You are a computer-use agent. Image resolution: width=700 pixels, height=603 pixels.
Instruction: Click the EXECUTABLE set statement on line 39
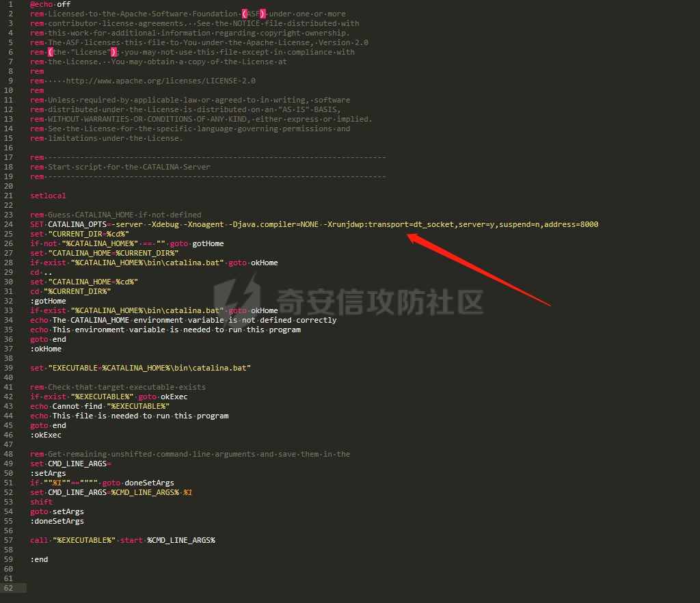pos(141,368)
